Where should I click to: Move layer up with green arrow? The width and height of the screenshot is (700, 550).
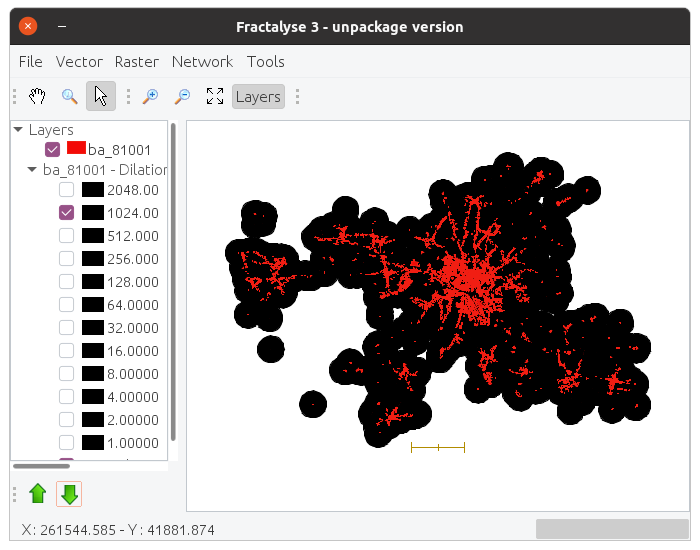[x=38, y=493]
